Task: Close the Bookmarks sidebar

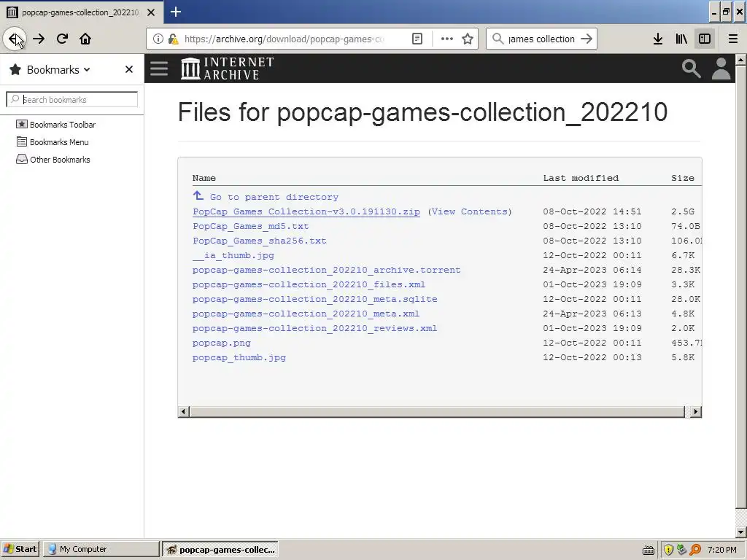Action: click(x=128, y=69)
